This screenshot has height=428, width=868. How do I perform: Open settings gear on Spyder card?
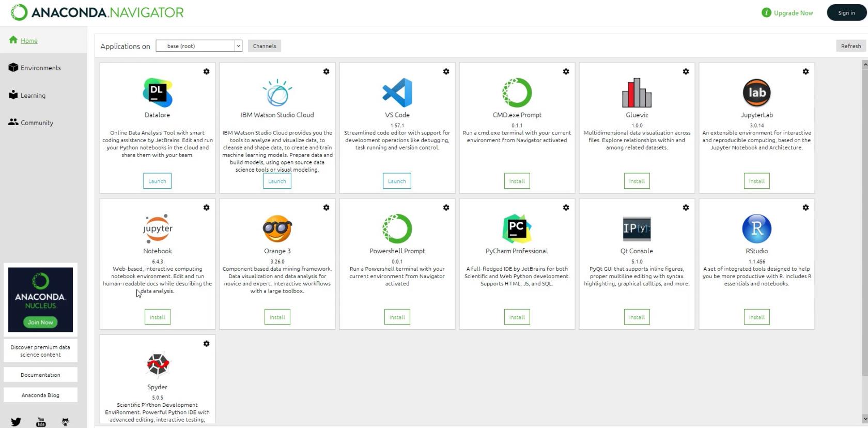pos(206,343)
